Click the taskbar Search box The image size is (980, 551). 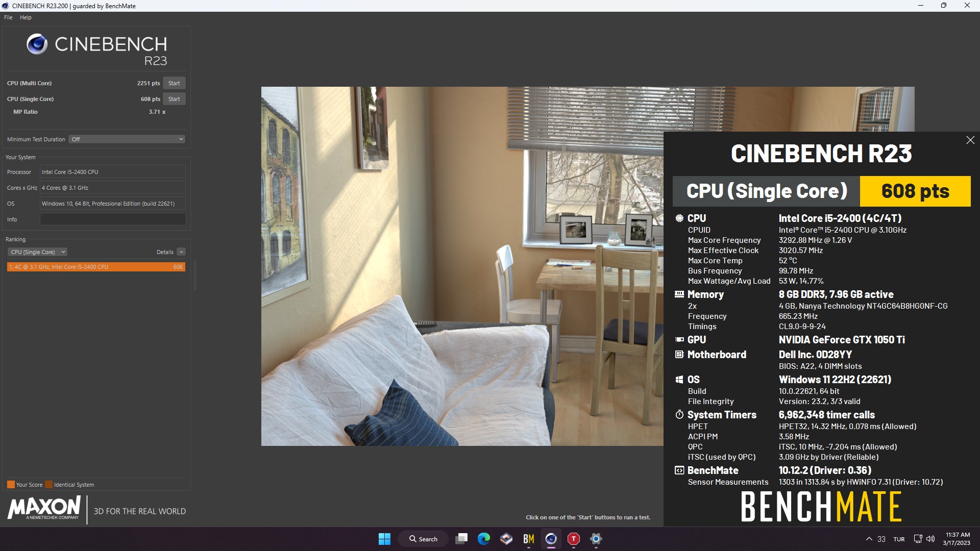(x=424, y=539)
